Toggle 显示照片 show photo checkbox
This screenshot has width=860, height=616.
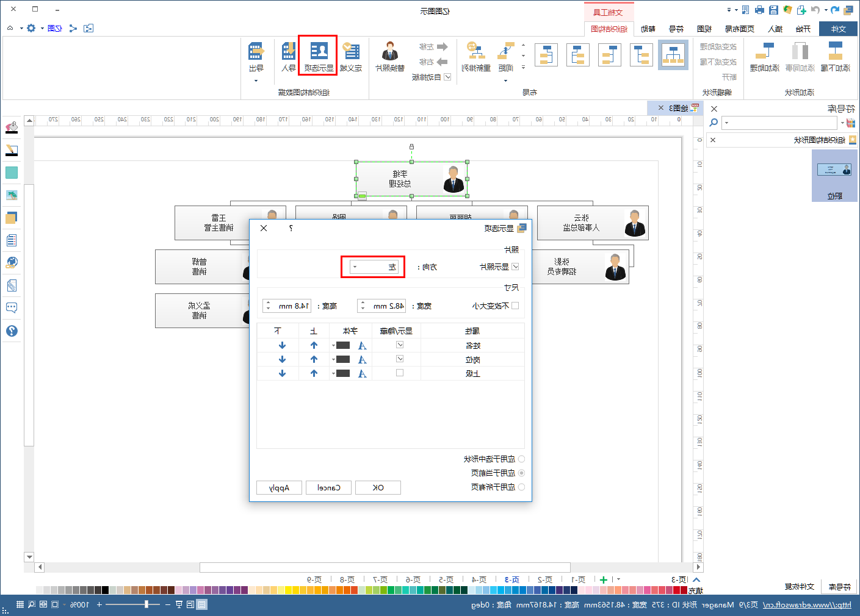tap(515, 267)
